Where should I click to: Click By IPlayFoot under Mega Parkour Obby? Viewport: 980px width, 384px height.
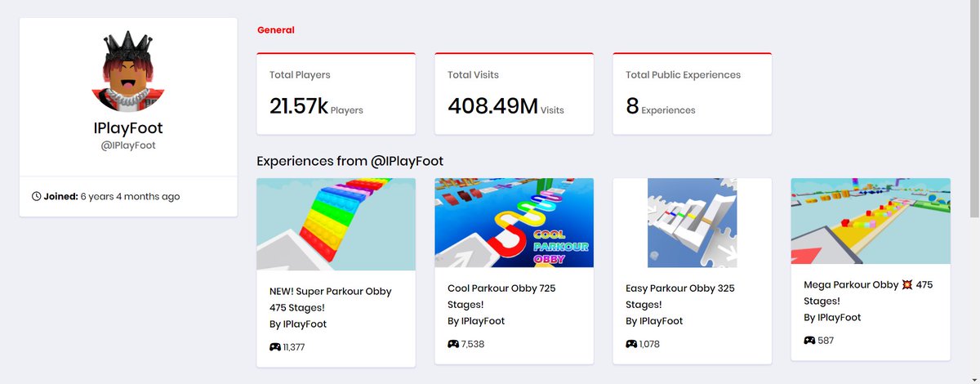click(x=832, y=318)
